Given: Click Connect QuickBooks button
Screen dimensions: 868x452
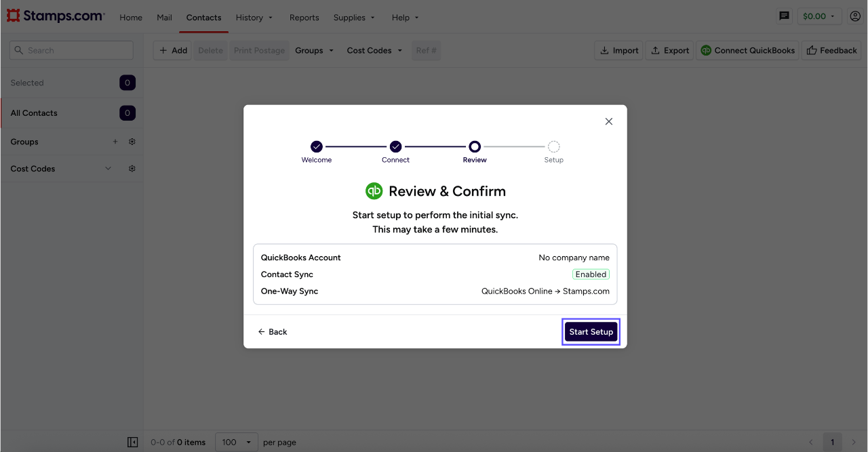Looking at the screenshot, I should tap(748, 50).
